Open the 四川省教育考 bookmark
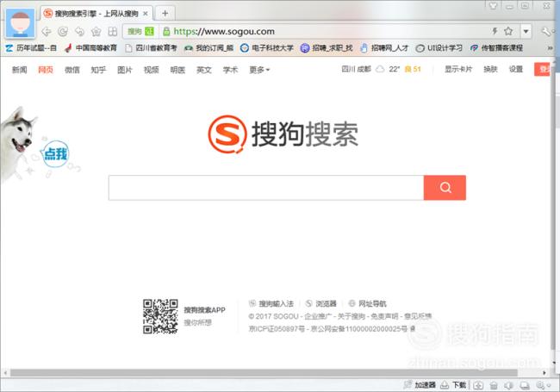The height and width of the screenshot is (392, 560). pos(151,48)
